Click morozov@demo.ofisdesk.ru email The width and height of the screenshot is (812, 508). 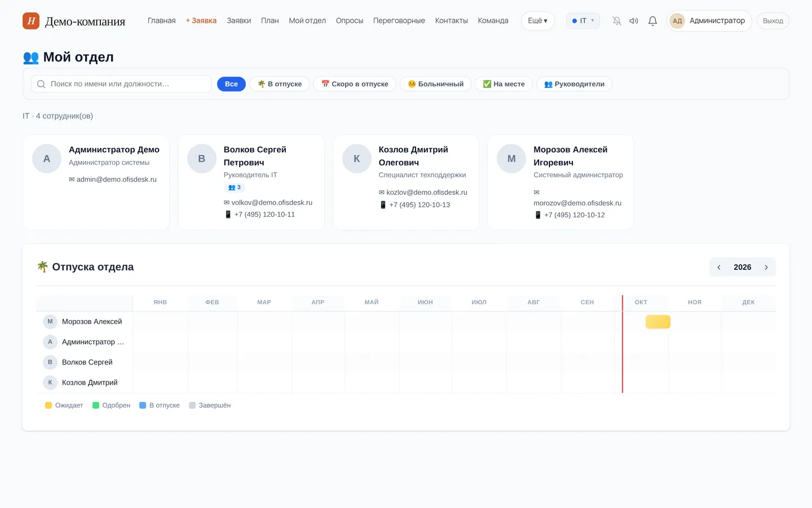pyautogui.click(x=577, y=203)
